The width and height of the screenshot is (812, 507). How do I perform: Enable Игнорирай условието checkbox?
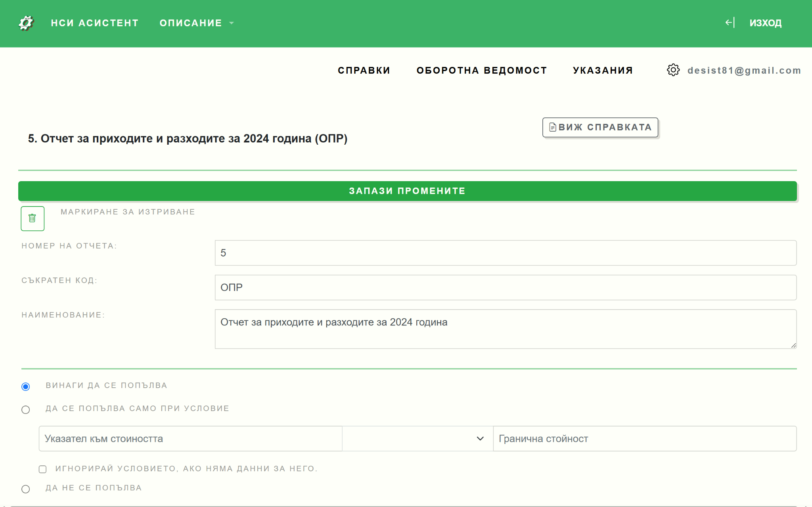coord(43,469)
